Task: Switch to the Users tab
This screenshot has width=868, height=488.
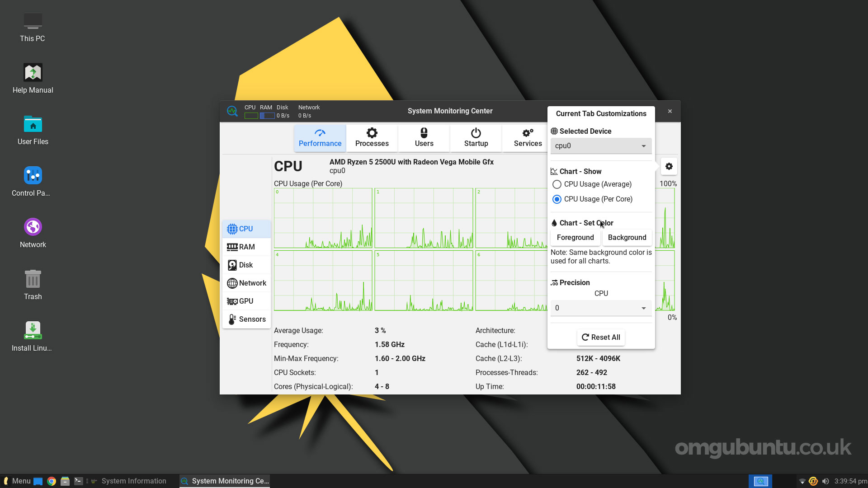Action: point(424,138)
